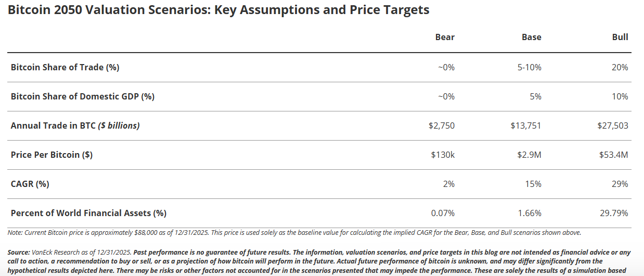Click the Percent of World Financial Assets label
Viewport: 644px width, 276px height.
coord(88,213)
